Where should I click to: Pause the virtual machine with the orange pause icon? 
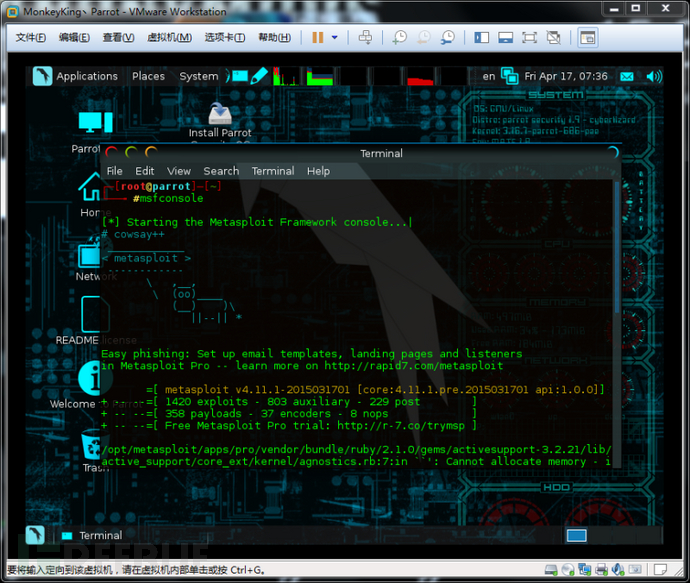318,37
